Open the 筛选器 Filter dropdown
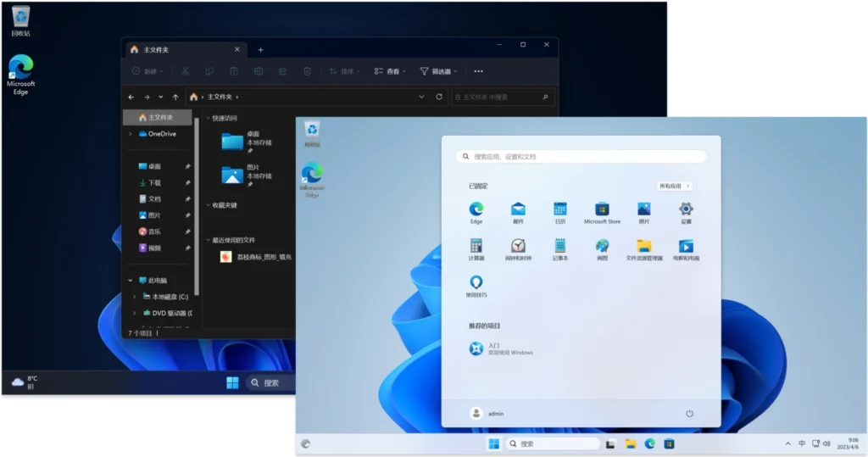The width and height of the screenshot is (868, 457). click(x=438, y=71)
